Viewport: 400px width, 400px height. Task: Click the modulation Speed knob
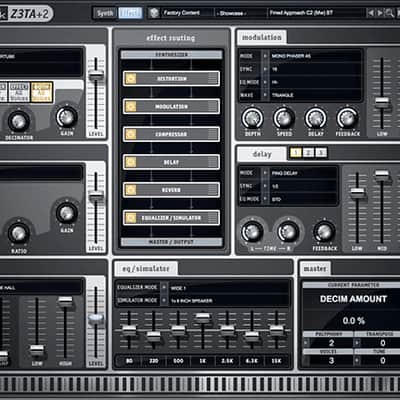284,118
